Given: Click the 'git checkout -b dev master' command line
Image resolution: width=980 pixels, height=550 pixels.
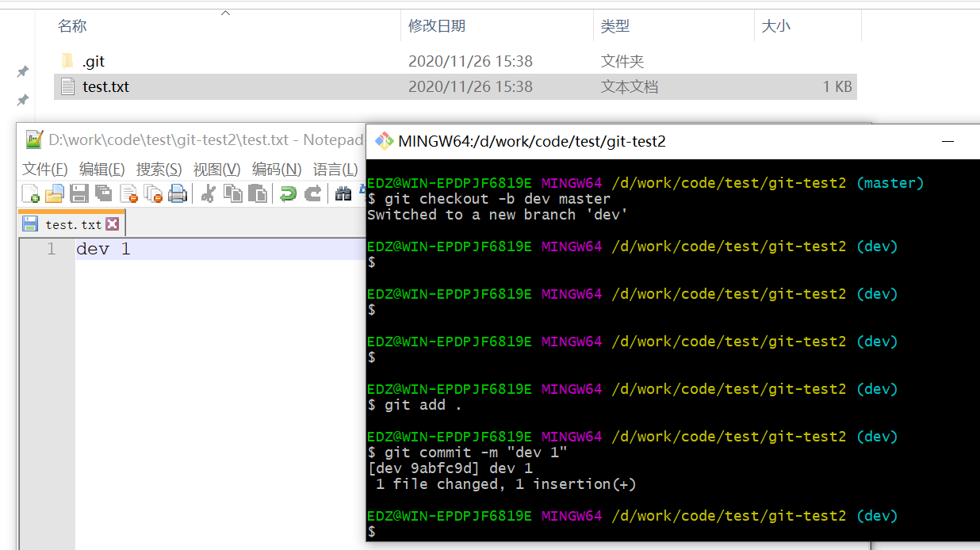Looking at the screenshot, I should pos(488,199).
